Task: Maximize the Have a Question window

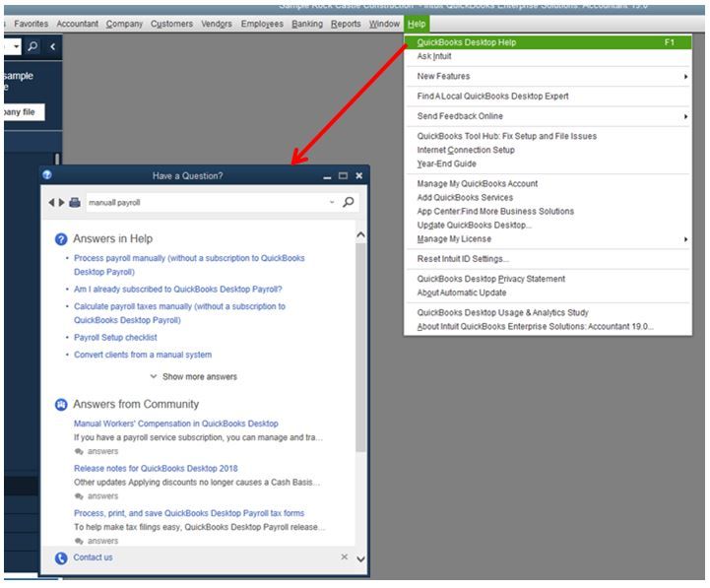Action: pos(344,175)
